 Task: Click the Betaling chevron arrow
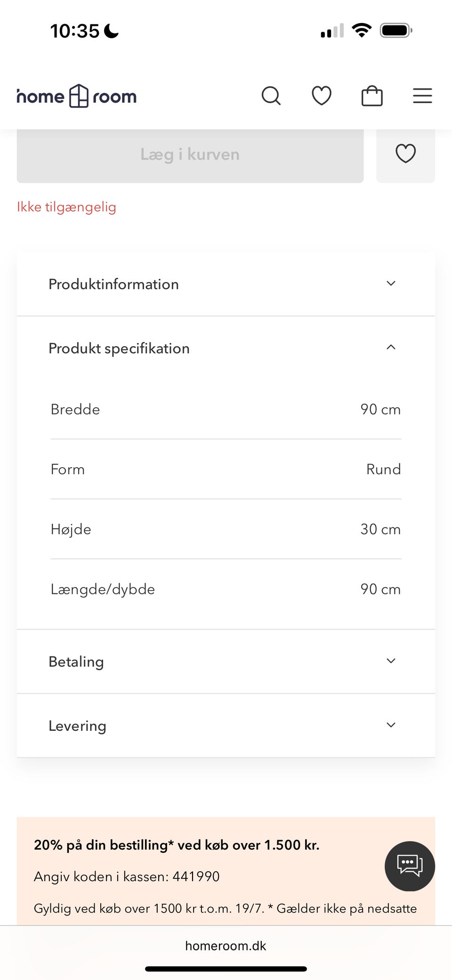pos(391,661)
